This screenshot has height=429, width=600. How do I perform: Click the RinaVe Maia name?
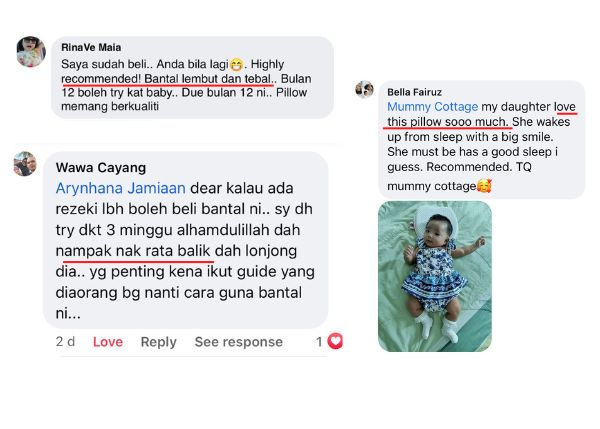pos(91,47)
